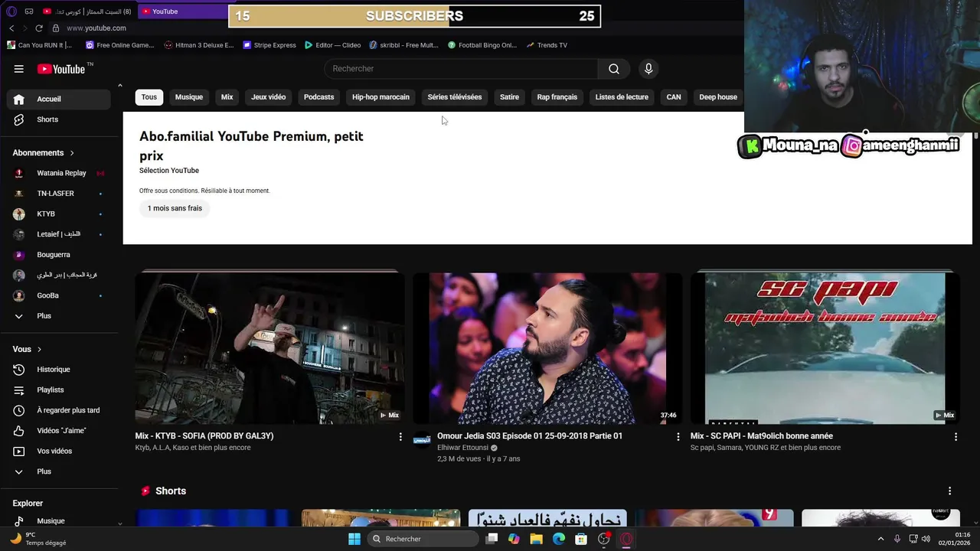
Task: Open the Opera GX menu icon
Action: pos(11,11)
